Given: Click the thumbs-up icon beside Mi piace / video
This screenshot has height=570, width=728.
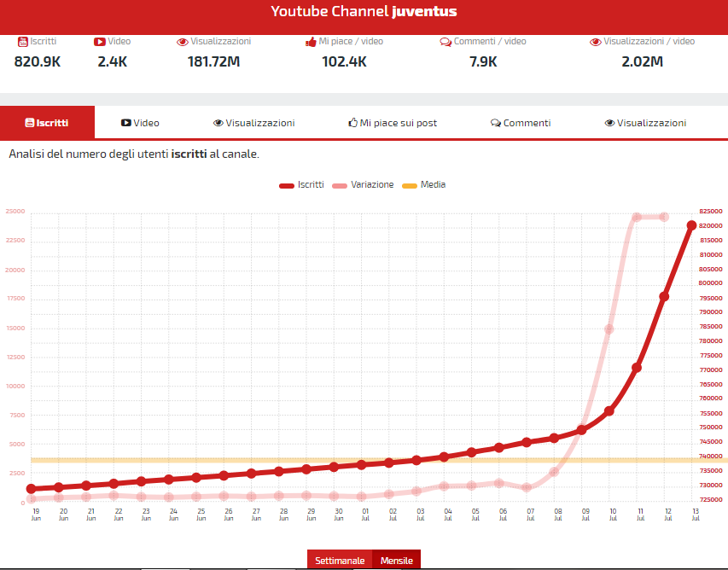Looking at the screenshot, I should [311, 43].
